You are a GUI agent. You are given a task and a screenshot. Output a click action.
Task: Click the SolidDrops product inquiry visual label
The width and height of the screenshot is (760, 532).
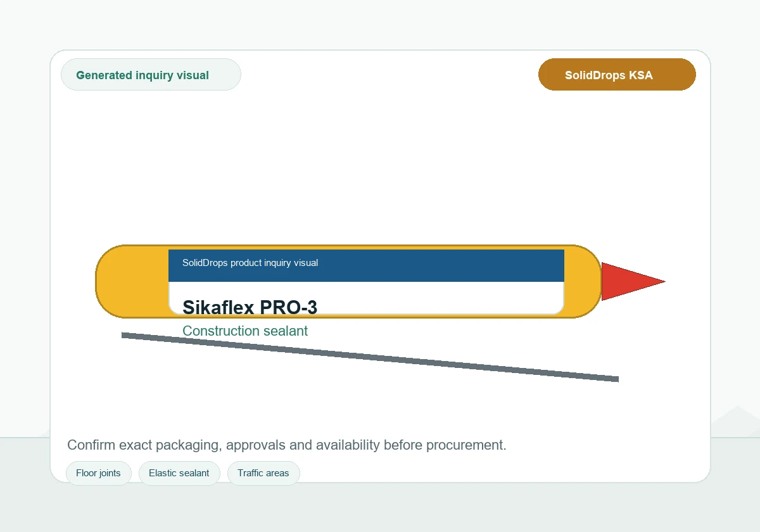click(x=250, y=263)
